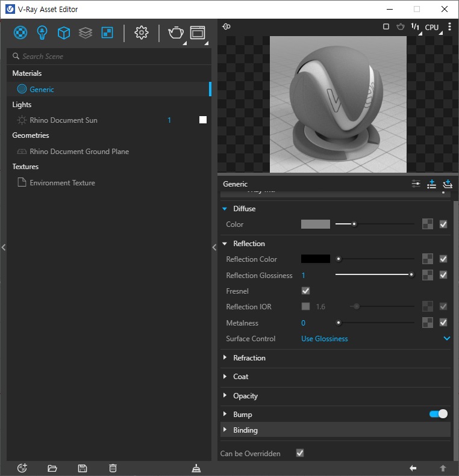Click the material preview render thumbnail
Viewport: 459px width, 476px height.
[338, 105]
